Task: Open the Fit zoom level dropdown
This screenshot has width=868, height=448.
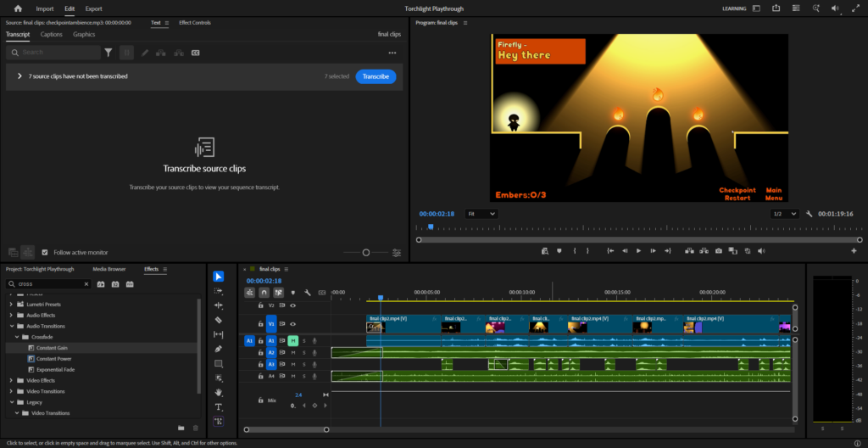Action: (481, 214)
